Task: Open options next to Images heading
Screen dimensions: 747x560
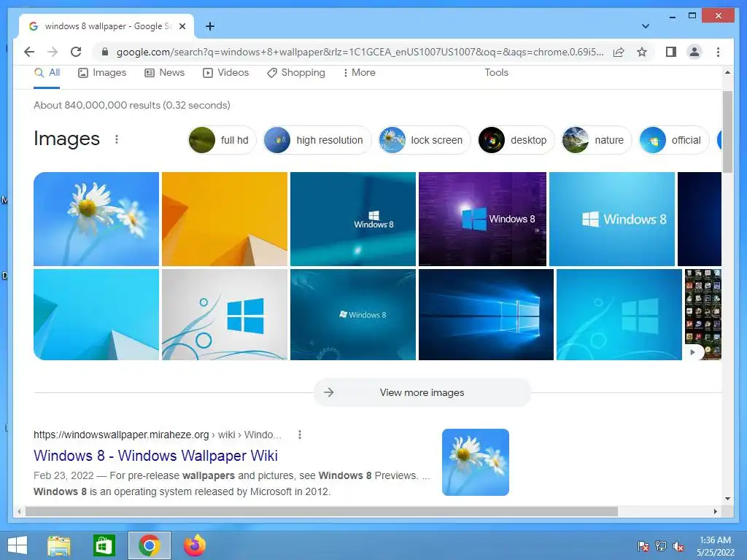Action: tap(117, 139)
